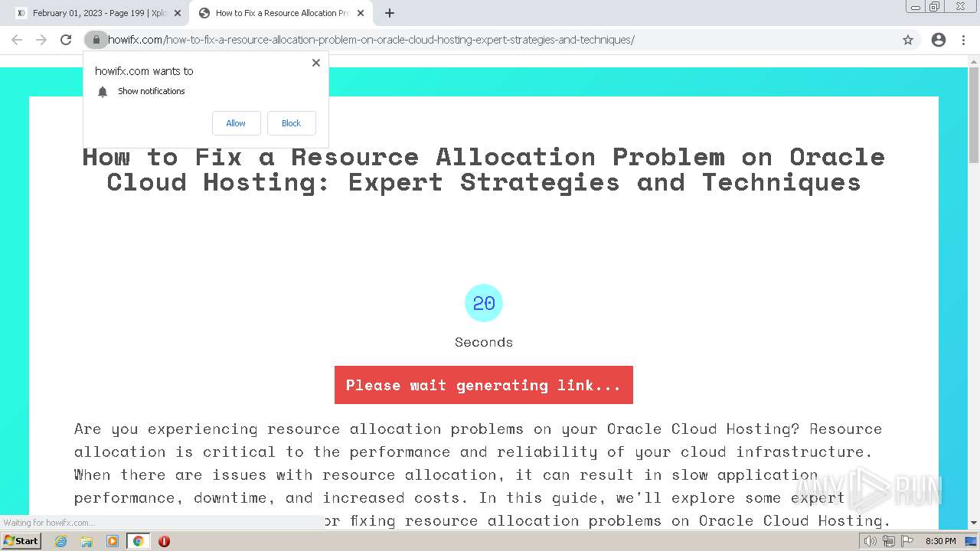The width and height of the screenshot is (980, 551).
Task: Go back to the previous page
Action: click(x=17, y=40)
